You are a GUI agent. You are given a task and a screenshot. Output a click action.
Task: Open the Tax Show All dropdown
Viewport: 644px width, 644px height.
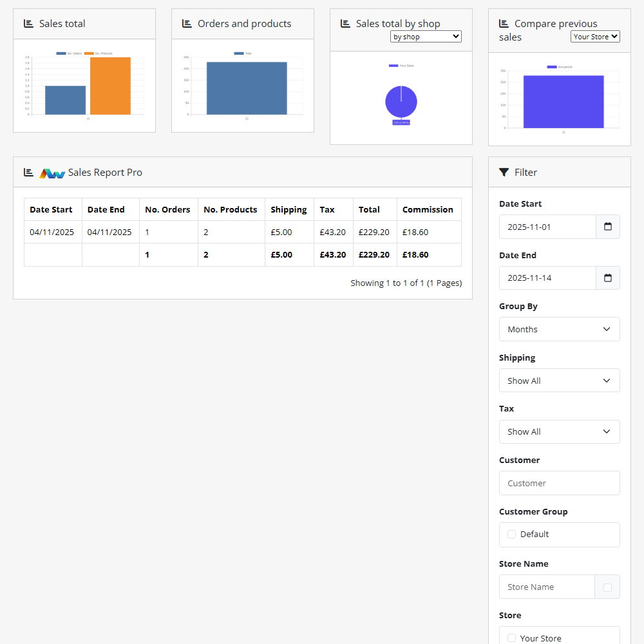pyautogui.click(x=559, y=431)
